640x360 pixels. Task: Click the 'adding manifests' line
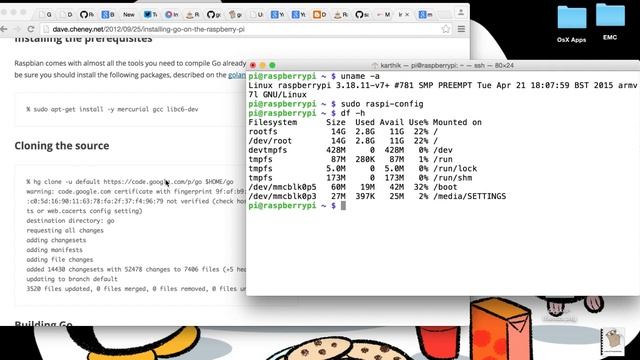click(54, 250)
